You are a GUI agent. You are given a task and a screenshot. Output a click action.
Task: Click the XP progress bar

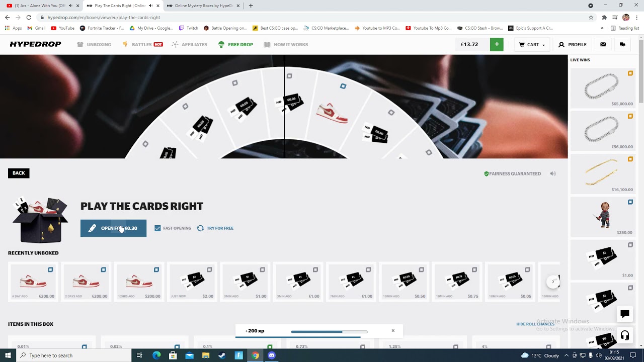329,331
